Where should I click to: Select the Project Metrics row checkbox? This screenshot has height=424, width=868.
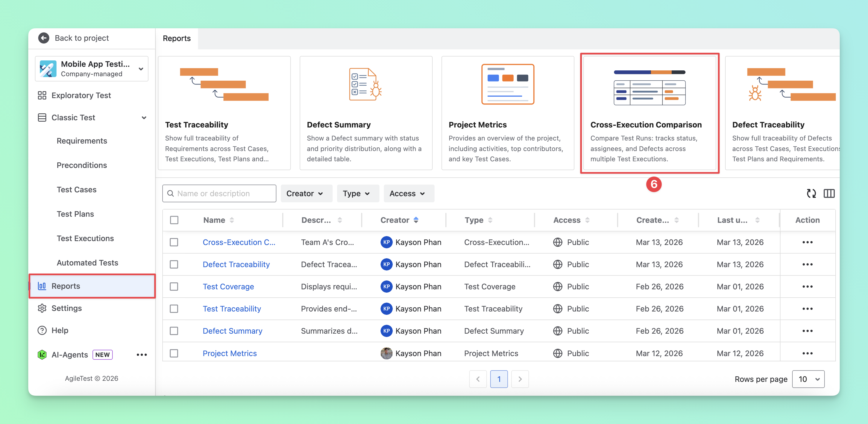(x=174, y=353)
